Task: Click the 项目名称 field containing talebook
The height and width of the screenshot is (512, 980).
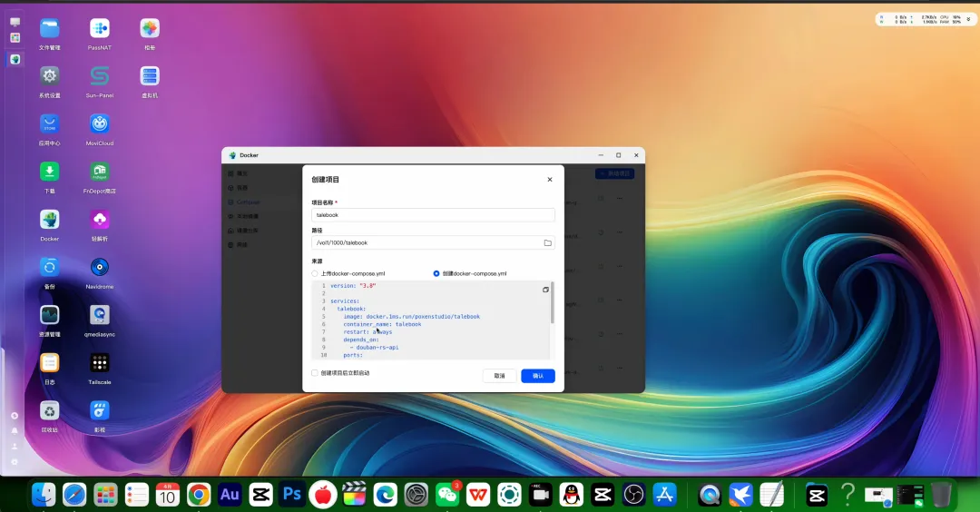Action: point(433,215)
